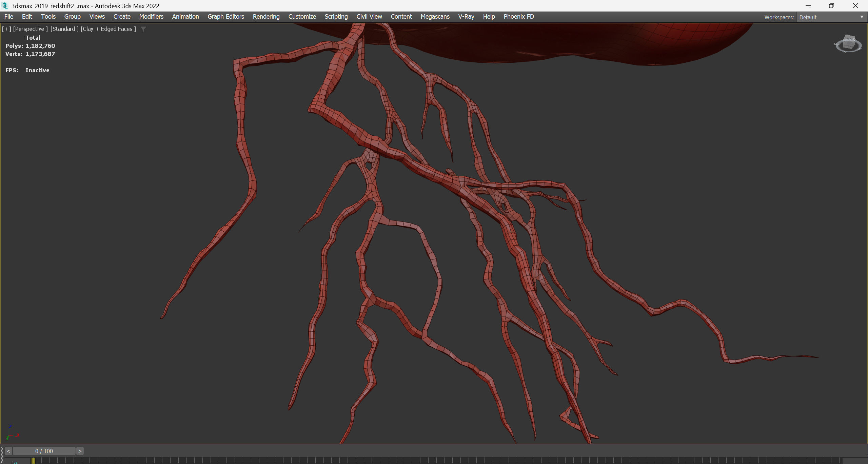Open the Modifiers menu

coord(151,17)
